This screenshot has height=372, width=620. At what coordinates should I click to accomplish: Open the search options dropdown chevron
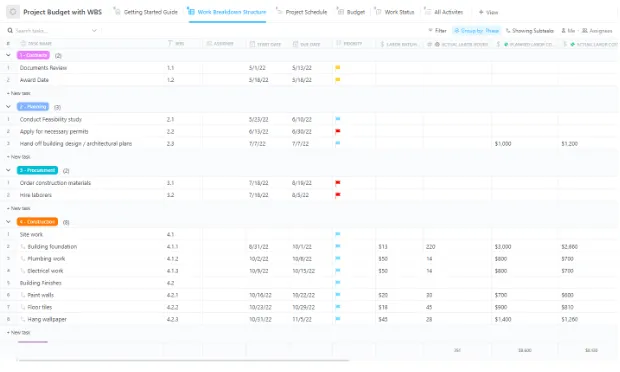click(x=94, y=30)
